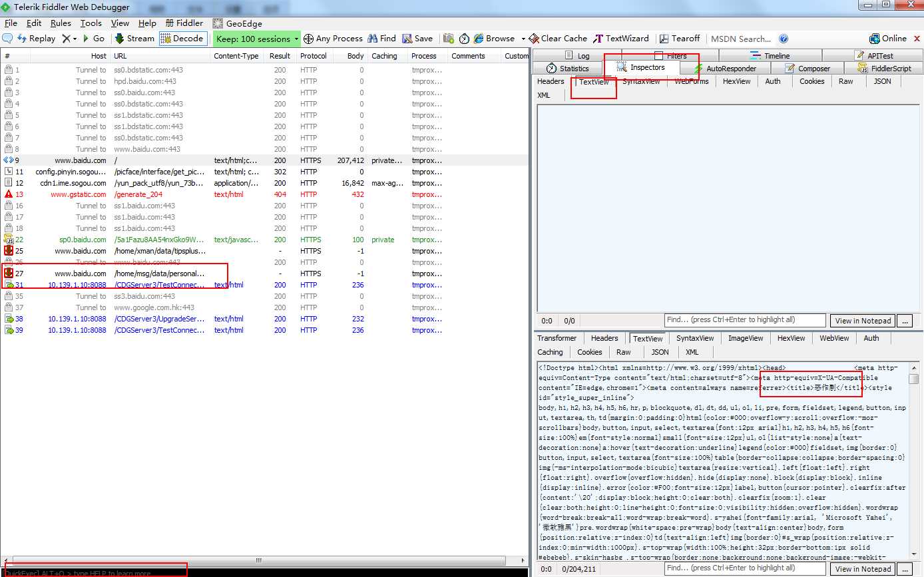Switch to the Timeline tab

point(770,56)
